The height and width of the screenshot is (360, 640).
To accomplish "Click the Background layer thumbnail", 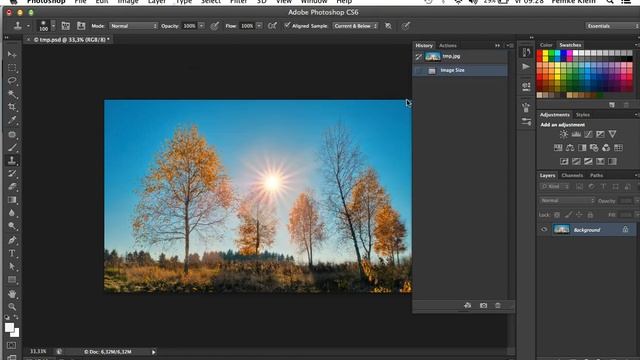I will pyautogui.click(x=561, y=229).
